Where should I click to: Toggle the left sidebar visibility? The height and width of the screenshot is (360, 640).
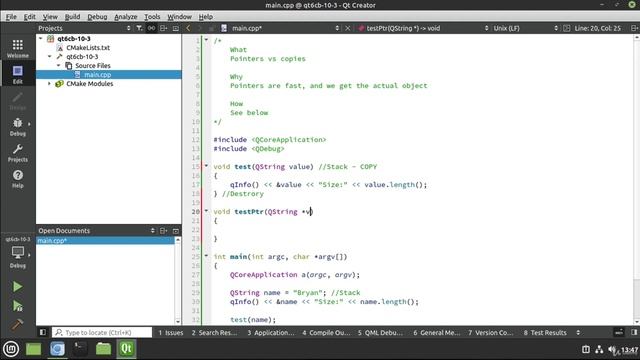click(x=42, y=332)
